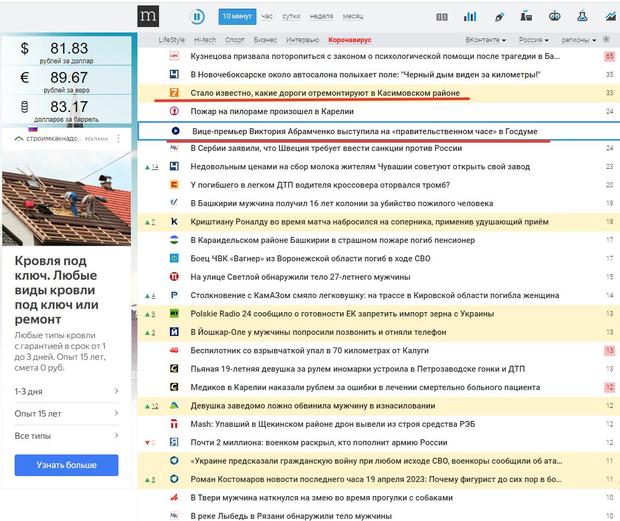Expand the регионы dropdown
This screenshot has width=620, height=521.
tap(578, 40)
